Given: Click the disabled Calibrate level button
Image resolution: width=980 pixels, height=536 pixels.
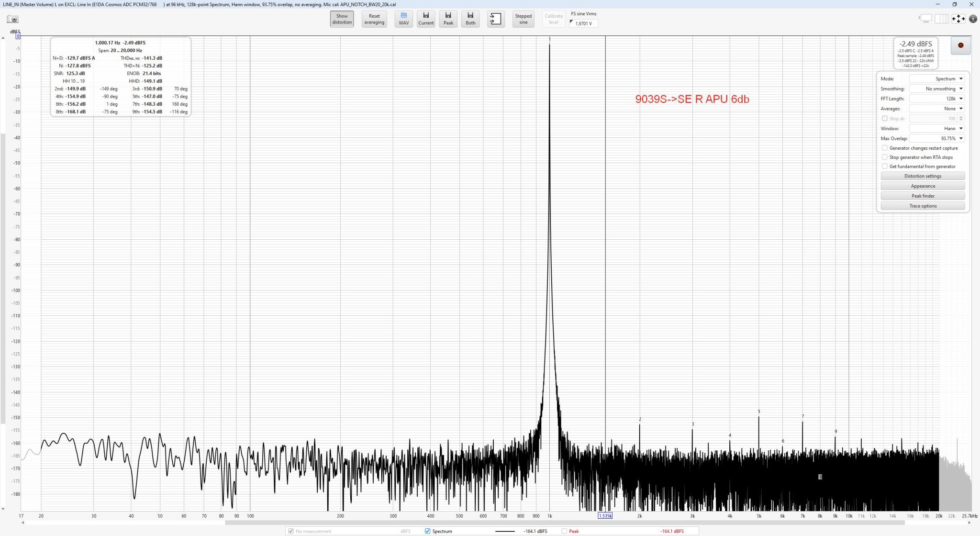Looking at the screenshot, I should [x=554, y=19].
